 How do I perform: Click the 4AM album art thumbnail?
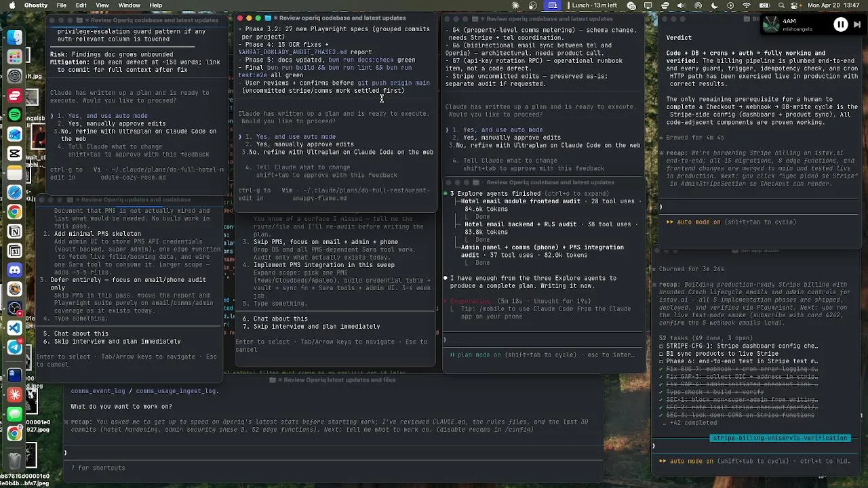point(772,25)
